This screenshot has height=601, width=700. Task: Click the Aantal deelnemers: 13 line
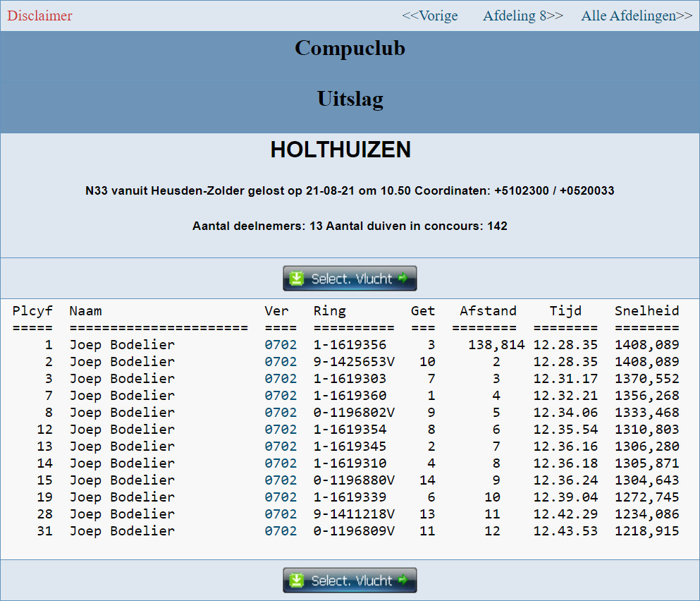350,226
